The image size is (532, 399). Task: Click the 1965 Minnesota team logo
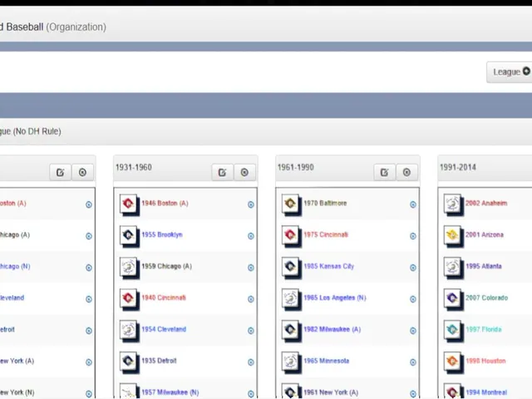coord(290,362)
